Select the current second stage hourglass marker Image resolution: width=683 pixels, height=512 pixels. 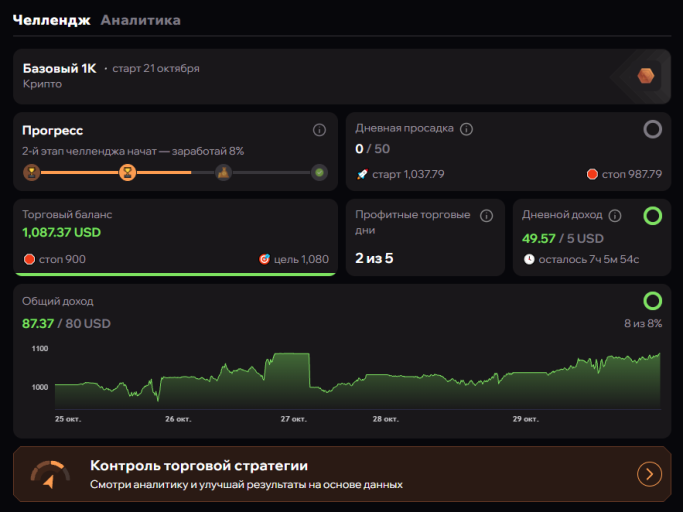[x=128, y=173]
